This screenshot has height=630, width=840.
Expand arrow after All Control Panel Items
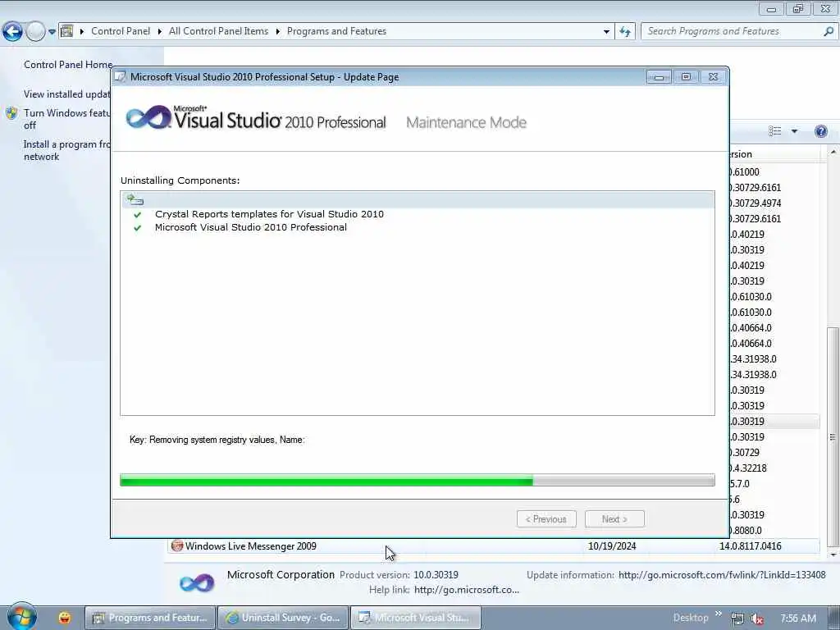point(277,32)
